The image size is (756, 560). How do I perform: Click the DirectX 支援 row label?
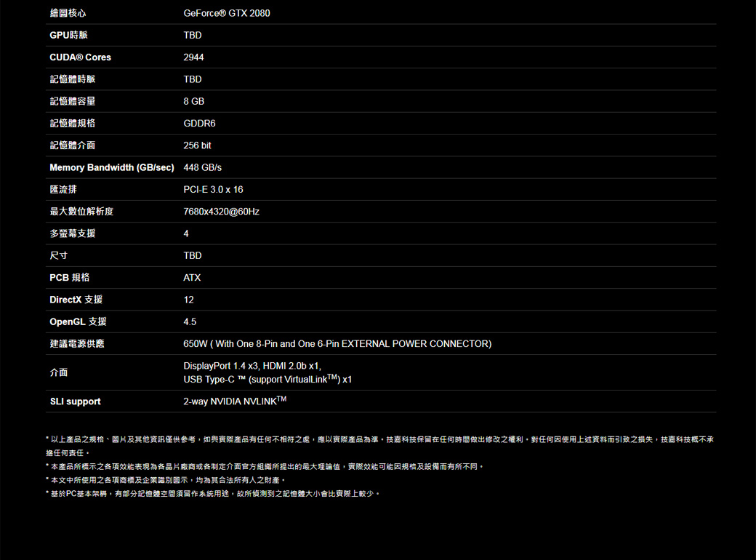pos(76,300)
